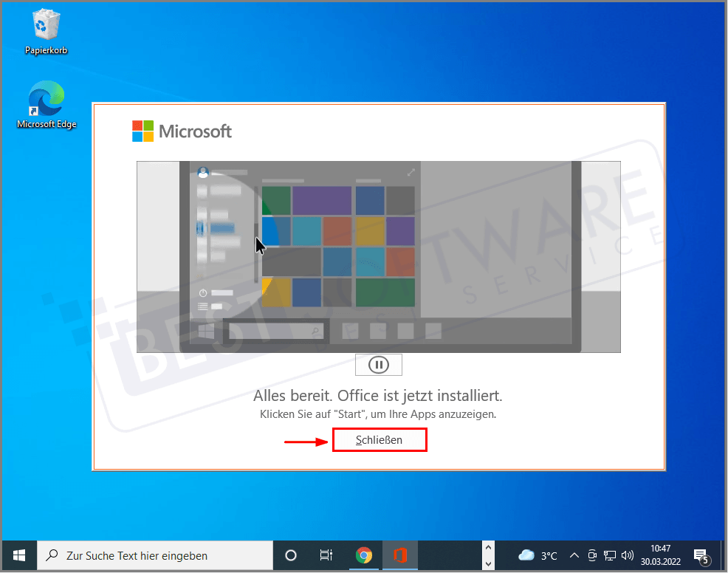This screenshot has height=573, width=728.
Task: Open network status in system tray
Action: [x=610, y=555]
